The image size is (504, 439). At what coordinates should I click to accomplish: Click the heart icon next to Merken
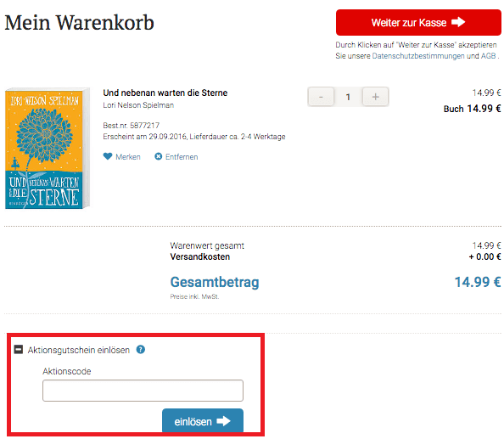coord(108,156)
